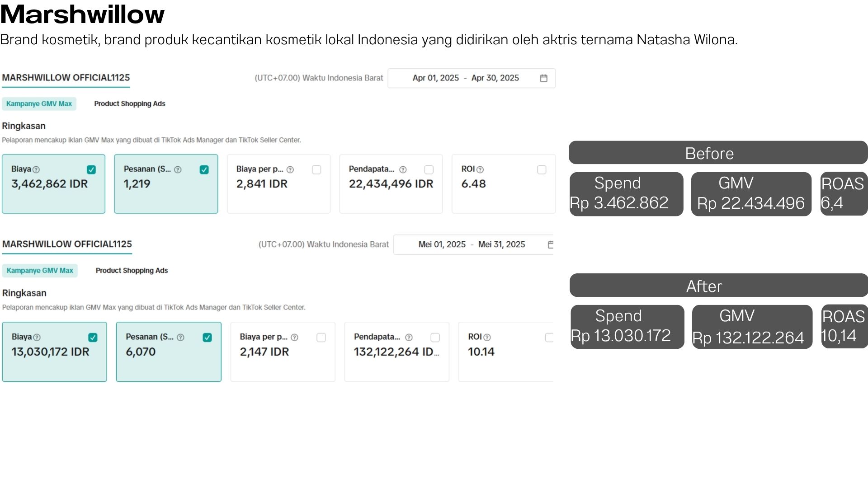Click the 22,434,496 IDR revenue value
Viewport: 868px width, 488px height.
coord(391,184)
